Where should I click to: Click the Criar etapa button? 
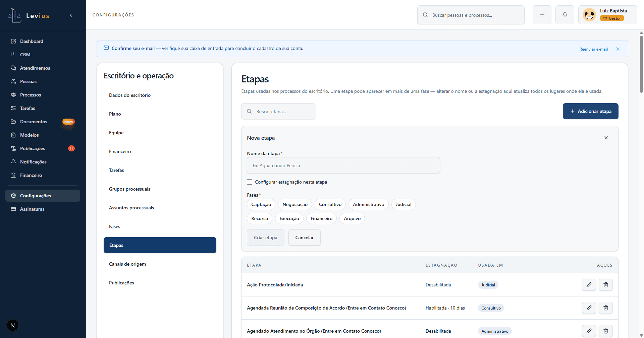(x=266, y=238)
